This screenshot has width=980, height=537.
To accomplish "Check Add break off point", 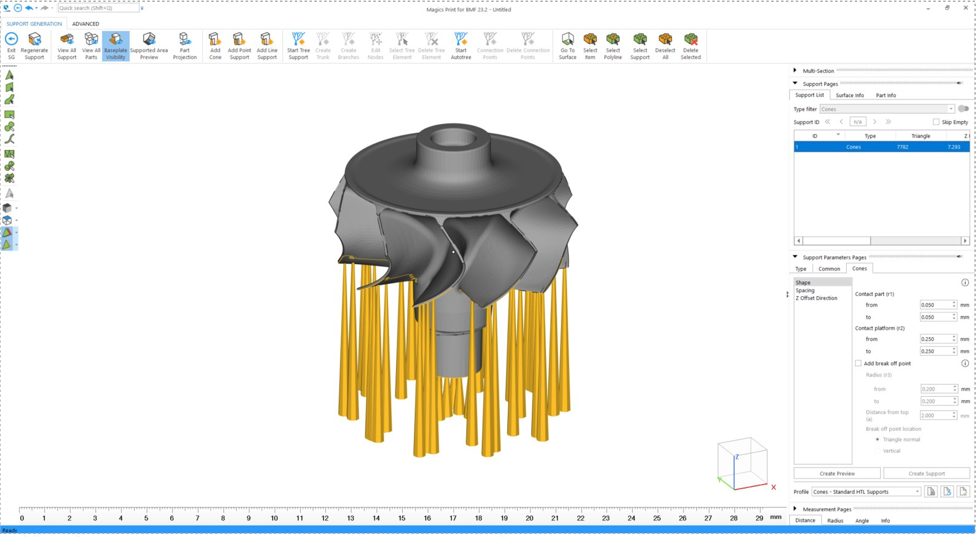I will [x=858, y=364].
